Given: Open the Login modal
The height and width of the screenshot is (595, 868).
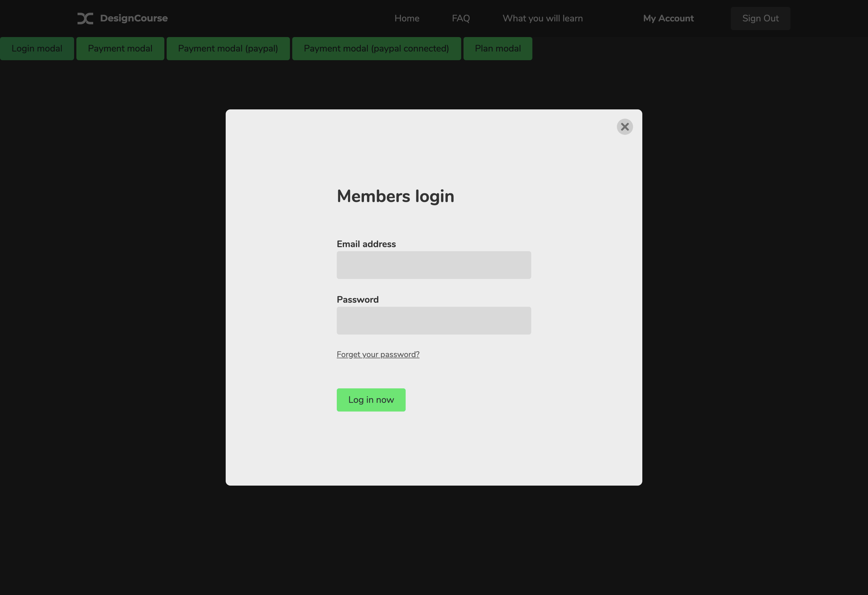Looking at the screenshot, I should (37, 49).
